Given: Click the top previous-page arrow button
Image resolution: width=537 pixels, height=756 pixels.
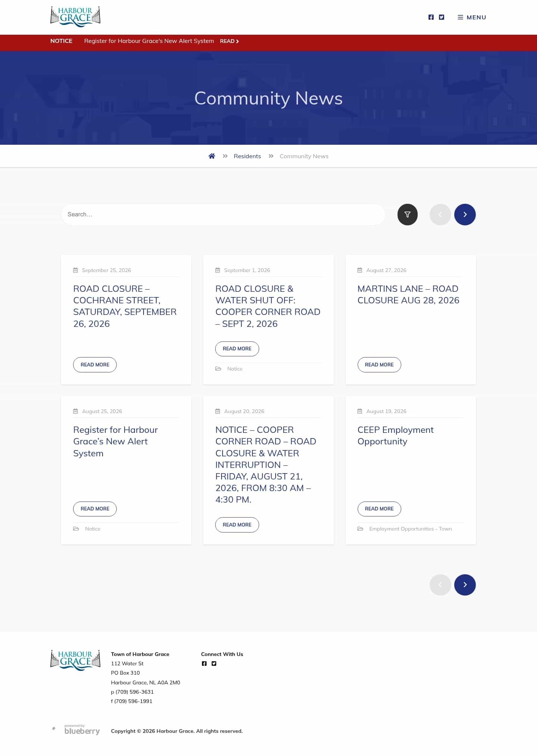Looking at the screenshot, I should (x=440, y=215).
